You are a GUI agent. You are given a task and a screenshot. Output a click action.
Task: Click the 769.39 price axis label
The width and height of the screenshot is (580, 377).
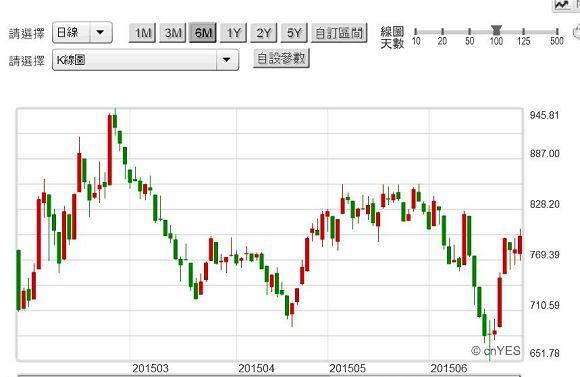[544, 255]
